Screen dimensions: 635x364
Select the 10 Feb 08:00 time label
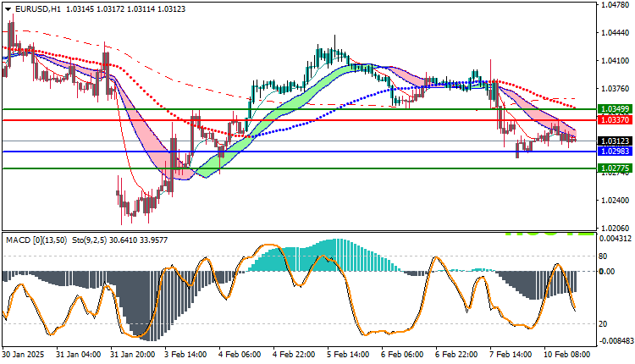coord(567,355)
